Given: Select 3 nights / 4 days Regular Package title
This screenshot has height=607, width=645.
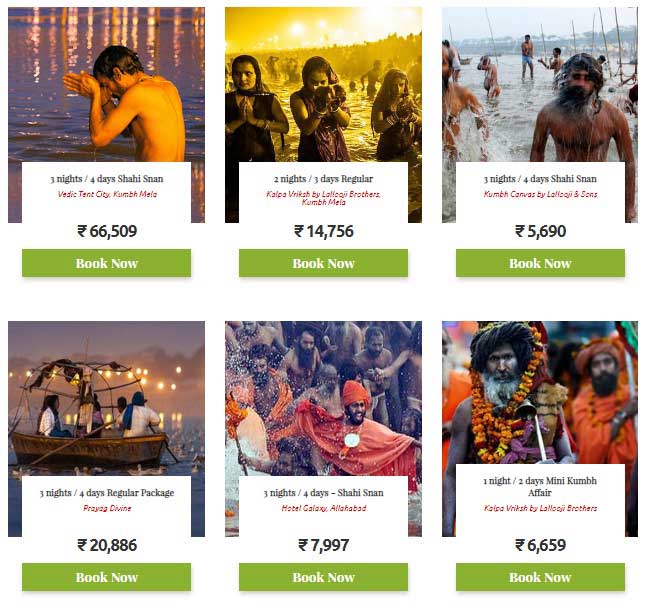Looking at the screenshot, I should [x=107, y=493].
